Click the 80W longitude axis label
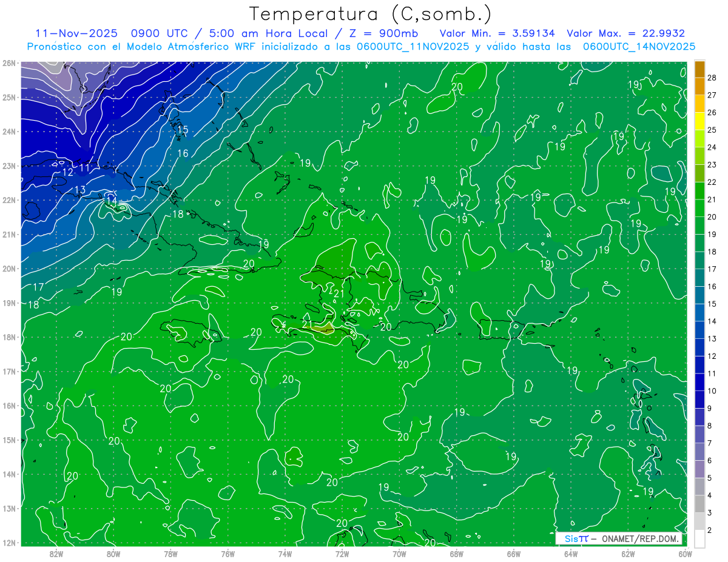 pos(113,554)
